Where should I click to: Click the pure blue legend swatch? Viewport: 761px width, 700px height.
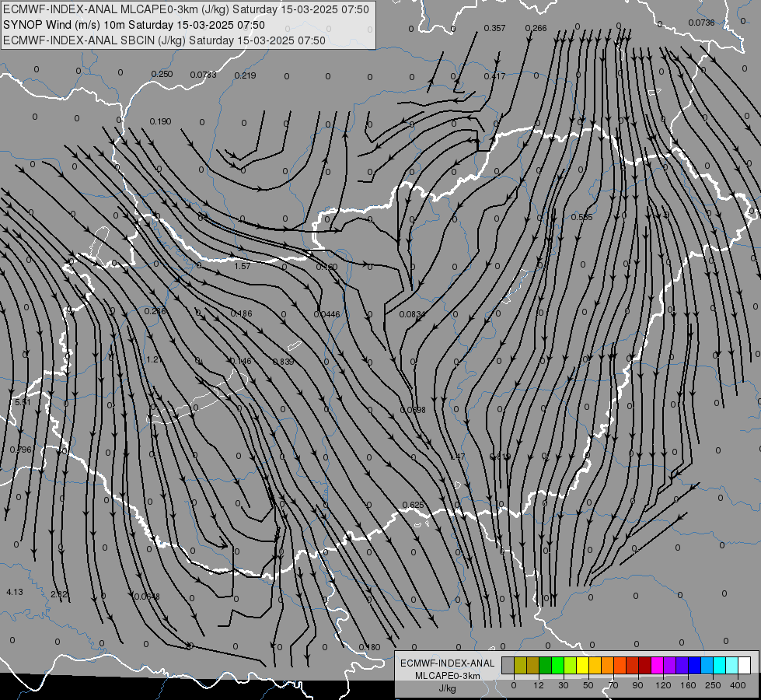point(694,666)
